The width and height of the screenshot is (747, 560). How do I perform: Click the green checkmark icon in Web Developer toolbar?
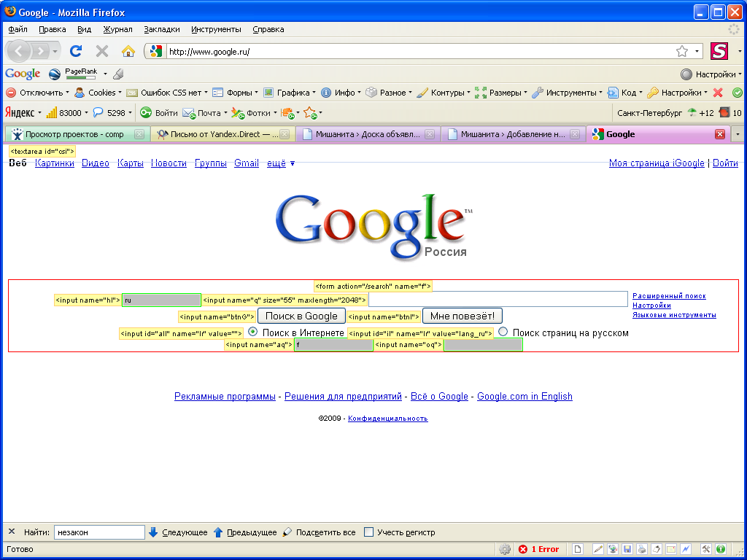coord(737,93)
